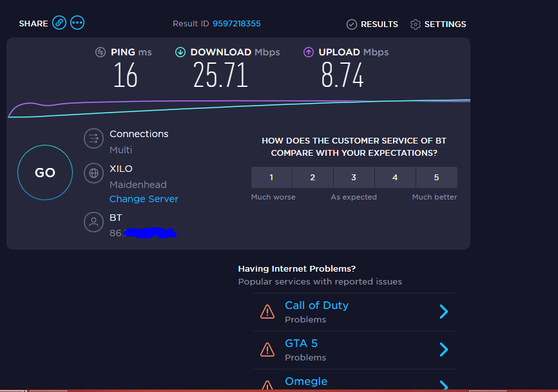Open the share more-options ellipsis icon
The width and height of the screenshot is (558, 392).
point(77,23)
